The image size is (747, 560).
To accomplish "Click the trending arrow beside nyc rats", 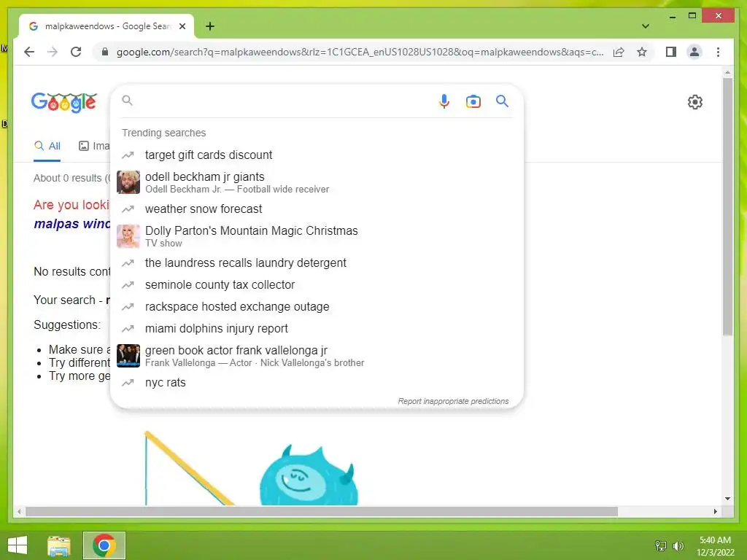I will tap(128, 382).
